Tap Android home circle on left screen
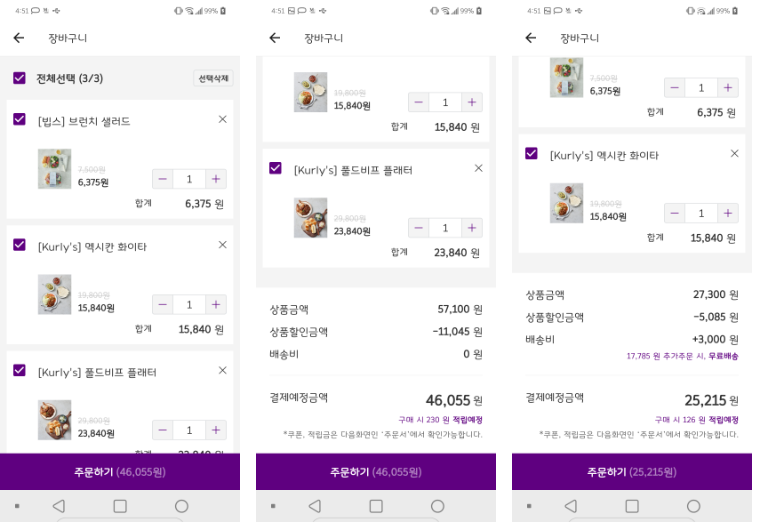The image size is (758, 528). 181,506
